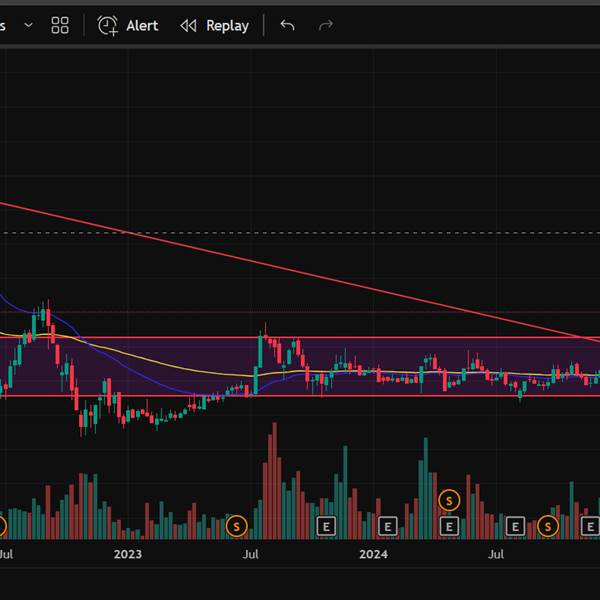The width and height of the screenshot is (600, 600).
Task: Select the dashed horizontal price line
Action: click(x=300, y=233)
